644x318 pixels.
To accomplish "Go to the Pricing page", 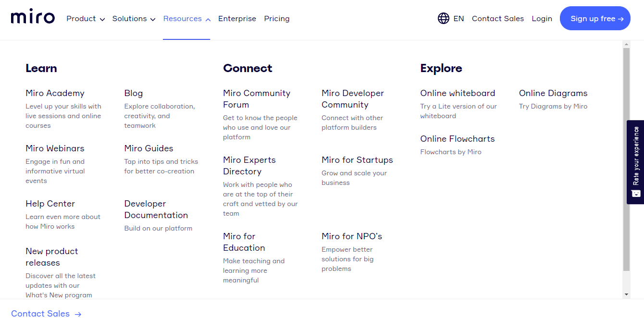I will click(277, 19).
